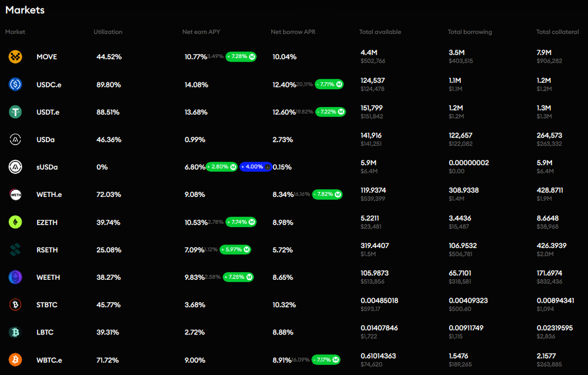
Task: Click the +5.97% badge on RSETH row
Action: coord(235,249)
